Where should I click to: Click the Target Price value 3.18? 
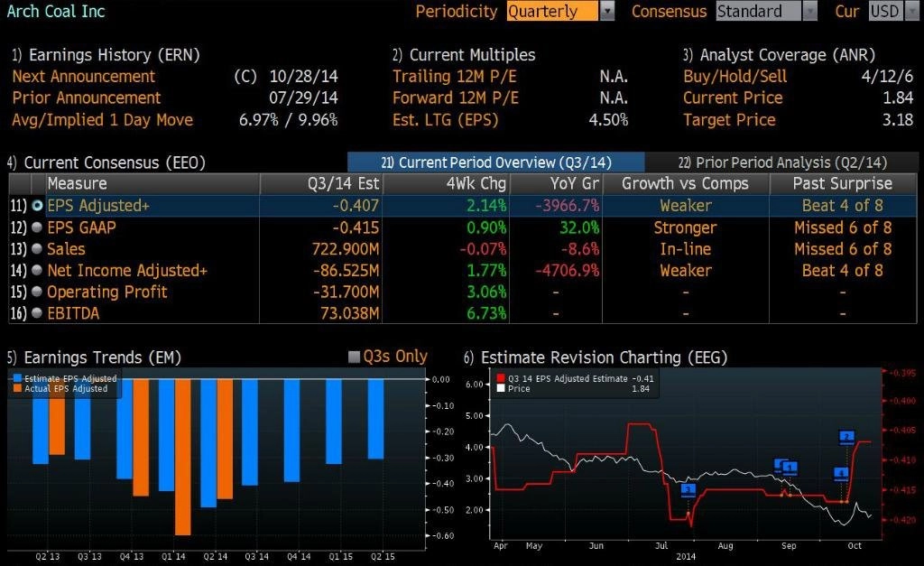[x=898, y=120]
